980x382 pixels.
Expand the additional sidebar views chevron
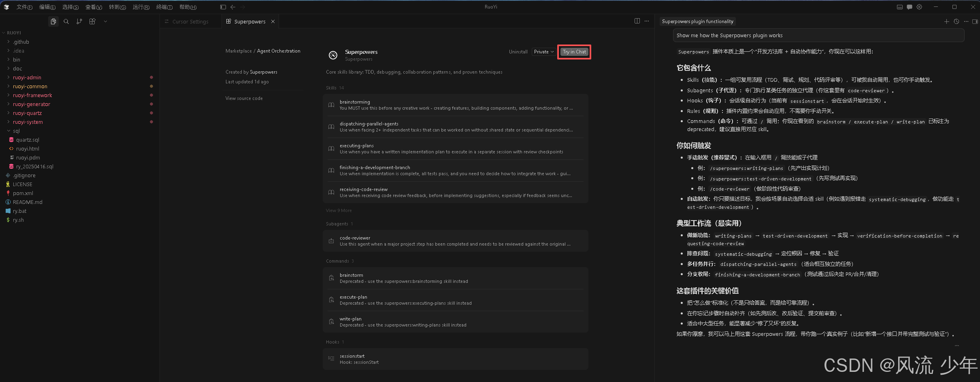pos(105,21)
